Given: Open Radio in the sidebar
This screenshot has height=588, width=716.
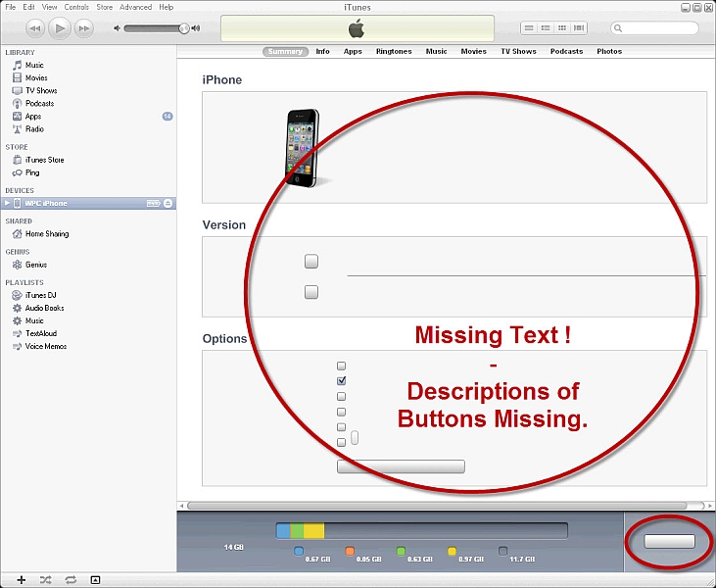Looking at the screenshot, I should [34, 128].
